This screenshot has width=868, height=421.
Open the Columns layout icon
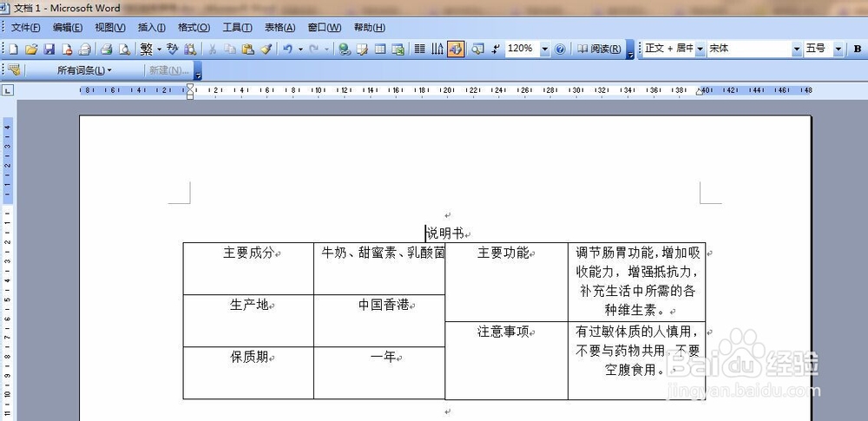(x=419, y=49)
